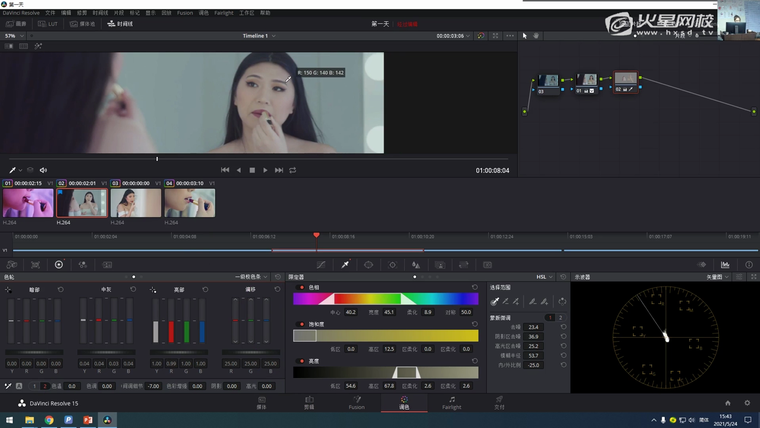Toggle the 亮度 qualifier channel
The height and width of the screenshot is (428, 760).
[302, 360]
